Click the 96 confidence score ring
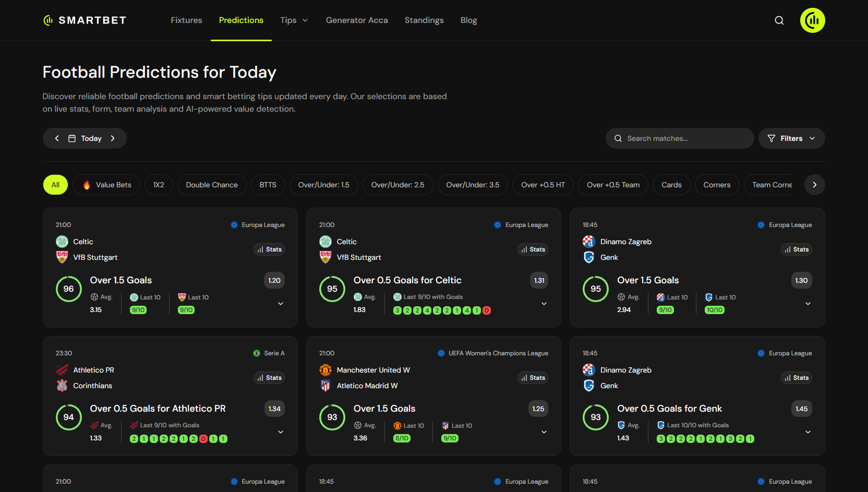Image resolution: width=868 pixels, height=492 pixels. (x=69, y=289)
